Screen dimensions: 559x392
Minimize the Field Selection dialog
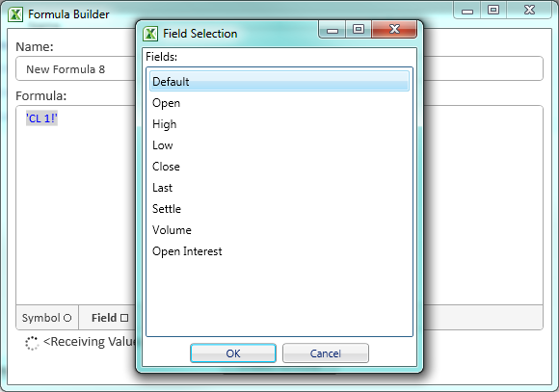333,29
